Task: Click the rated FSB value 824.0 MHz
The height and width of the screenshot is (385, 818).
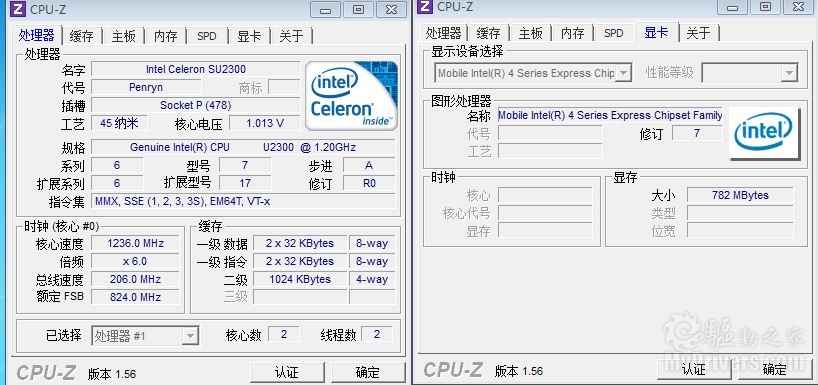Action: tap(135, 297)
